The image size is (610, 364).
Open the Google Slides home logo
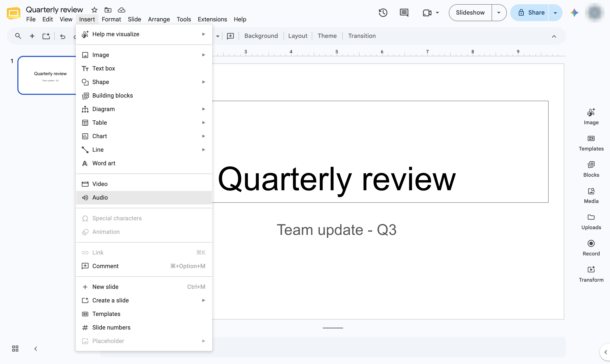[14, 13]
